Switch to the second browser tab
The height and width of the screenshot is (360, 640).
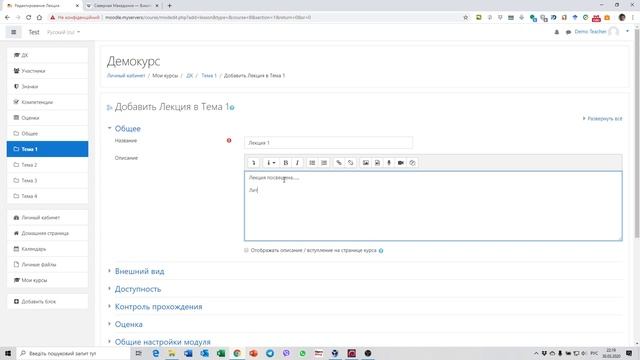122,6
